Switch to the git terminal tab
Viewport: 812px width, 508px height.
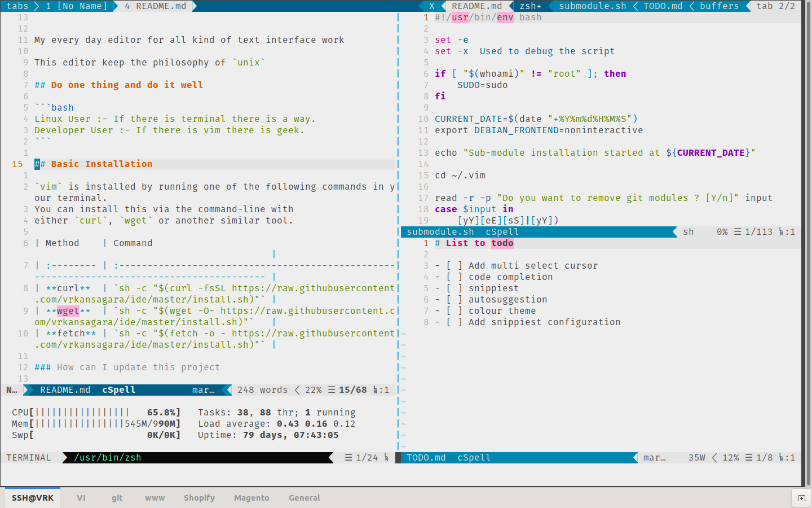(x=117, y=498)
